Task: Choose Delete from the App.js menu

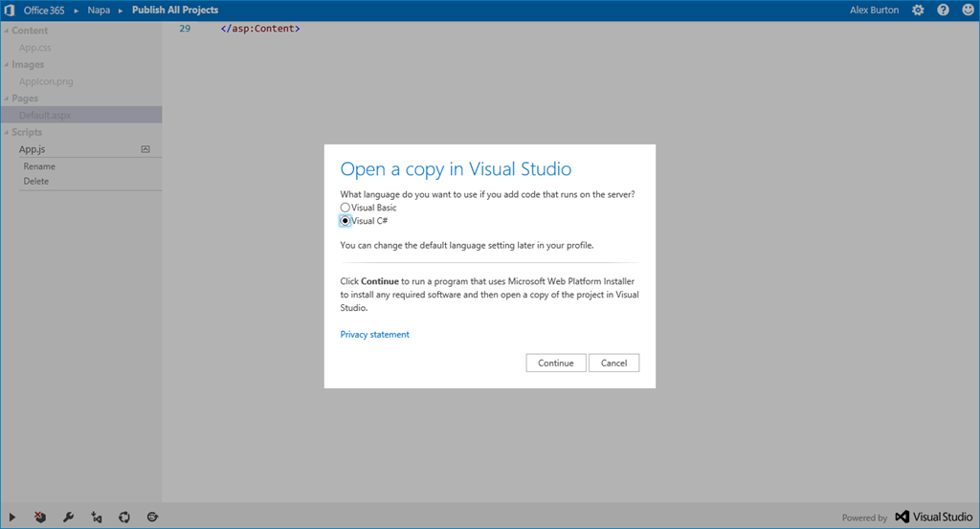Action: point(36,181)
